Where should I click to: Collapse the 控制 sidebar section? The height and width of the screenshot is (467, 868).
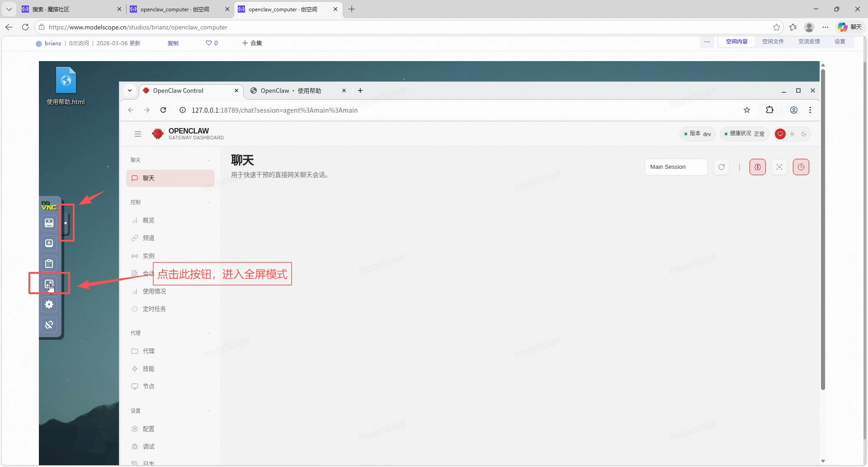(x=170, y=202)
